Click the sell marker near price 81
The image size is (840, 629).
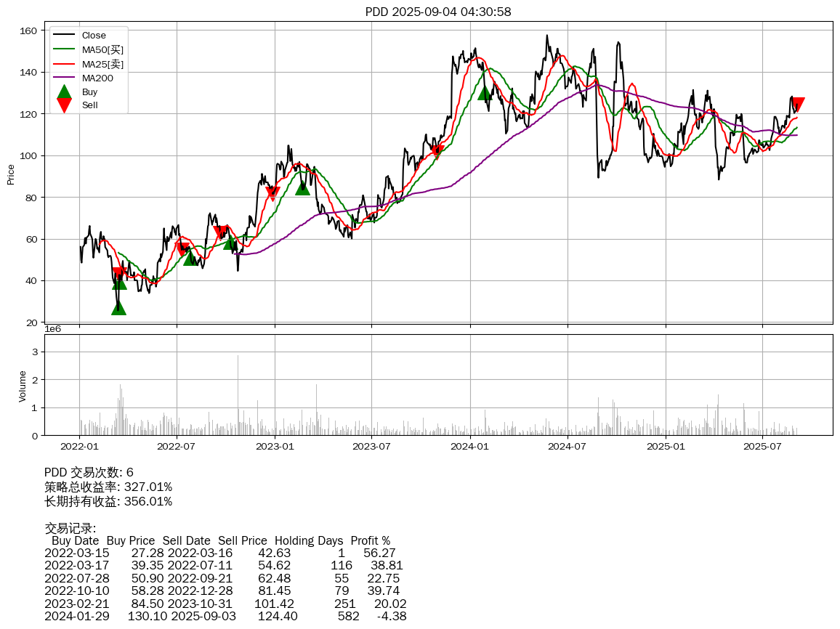(272, 193)
